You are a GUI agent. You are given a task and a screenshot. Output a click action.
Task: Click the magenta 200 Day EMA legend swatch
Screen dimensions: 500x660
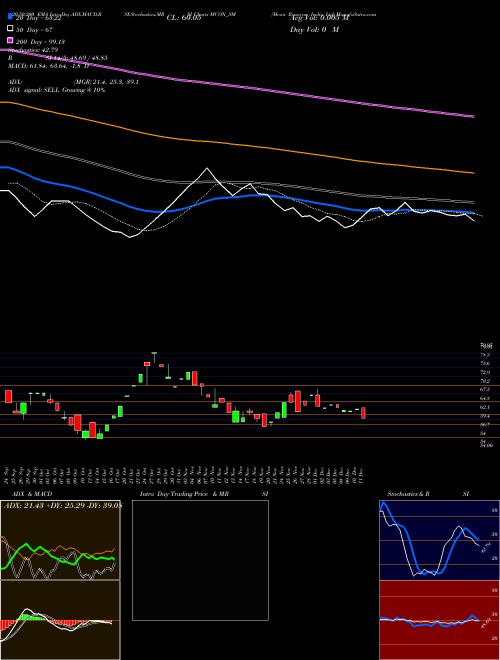coord(10,40)
